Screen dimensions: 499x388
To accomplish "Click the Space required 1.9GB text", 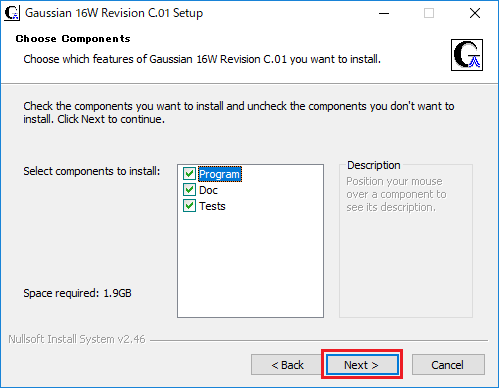I will [77, 293].
